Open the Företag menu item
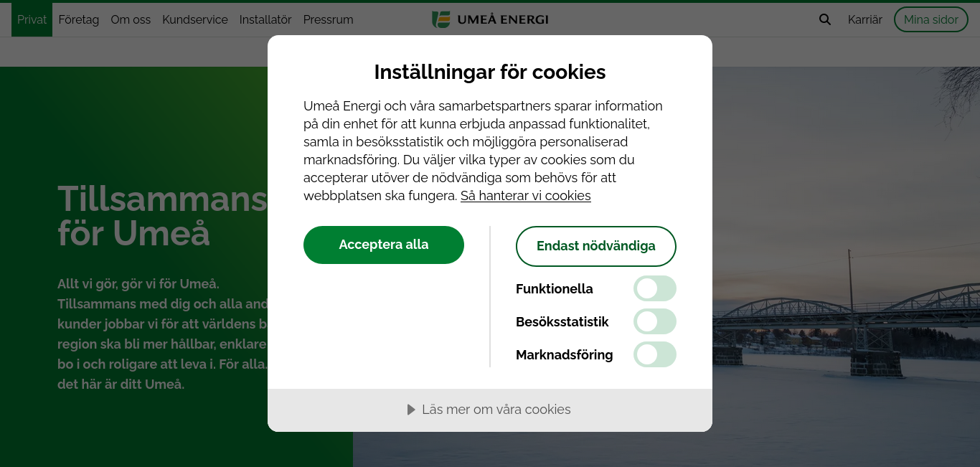Screen dimensions: 980x467 coord(79,20)
